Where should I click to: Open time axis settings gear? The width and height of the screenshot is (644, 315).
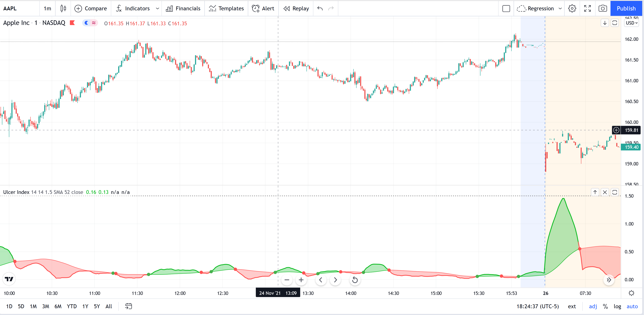[x=631, y=293]
